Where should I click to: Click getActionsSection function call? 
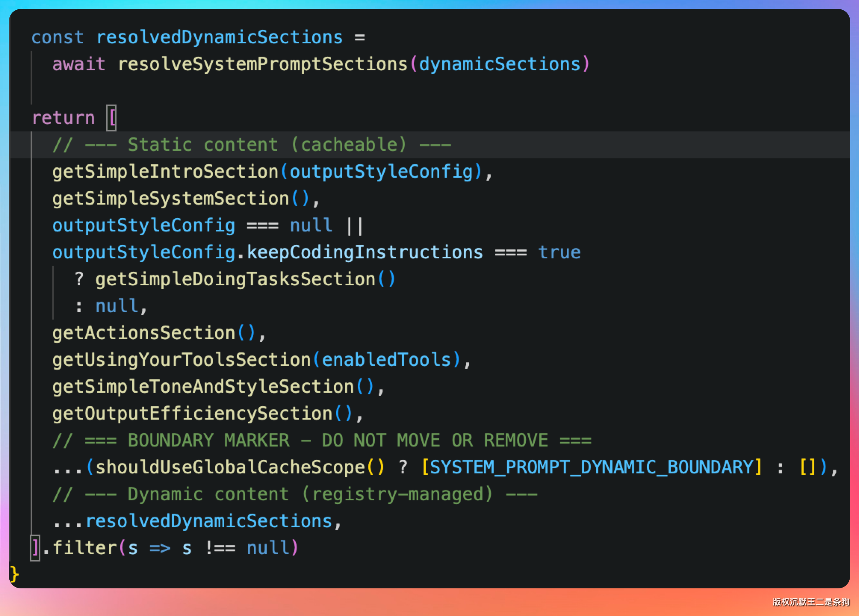[143, 333]
